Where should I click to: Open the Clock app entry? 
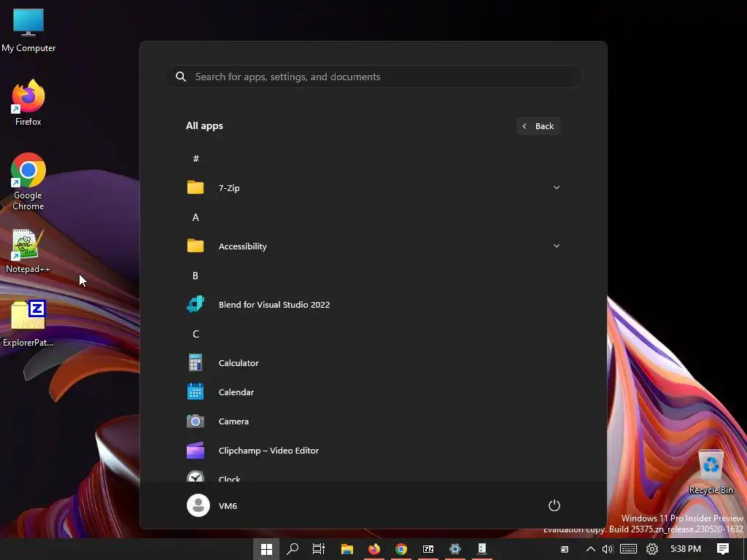(x=373, y=475)
